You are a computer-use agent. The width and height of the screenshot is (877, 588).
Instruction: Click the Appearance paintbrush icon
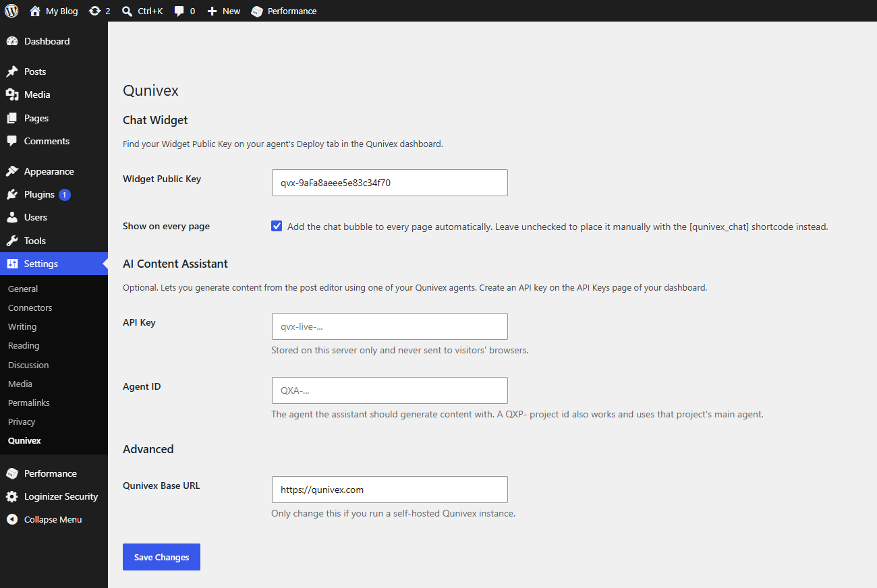click(x=12, y=171)
